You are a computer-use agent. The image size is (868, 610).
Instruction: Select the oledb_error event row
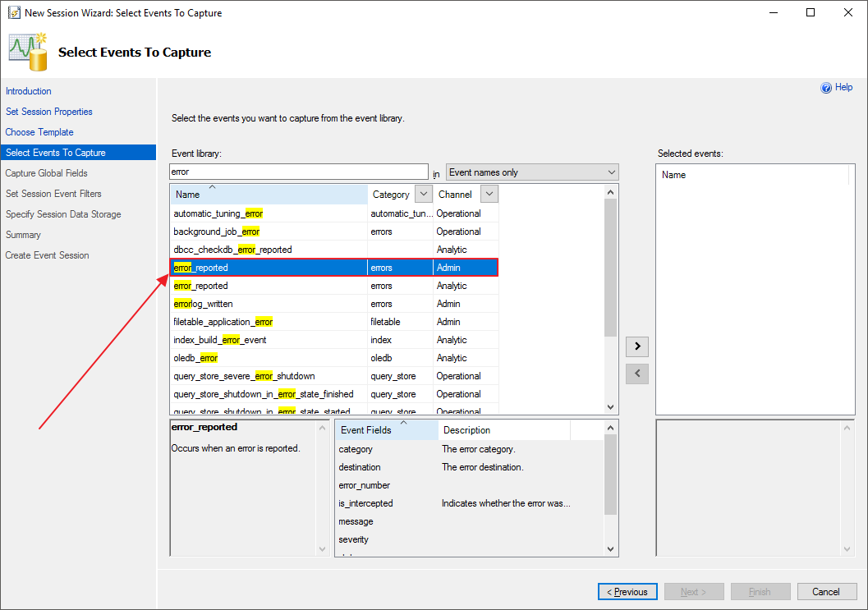[196, 358]
